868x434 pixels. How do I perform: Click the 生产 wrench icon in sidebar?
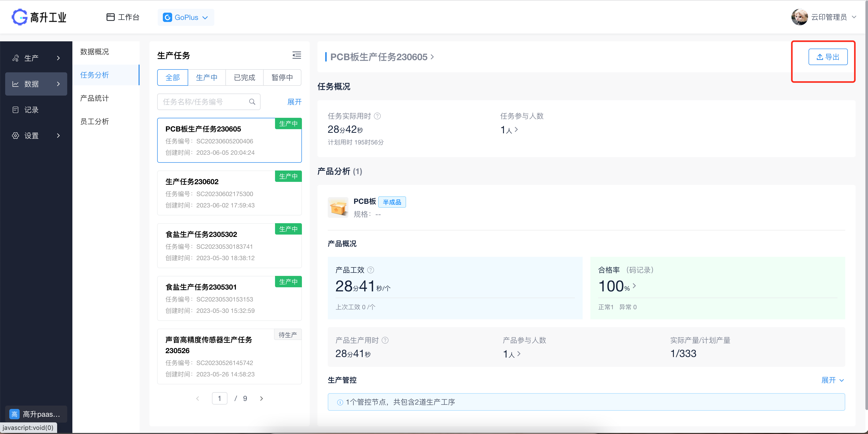pyautogui.click(x=16, y=58)
